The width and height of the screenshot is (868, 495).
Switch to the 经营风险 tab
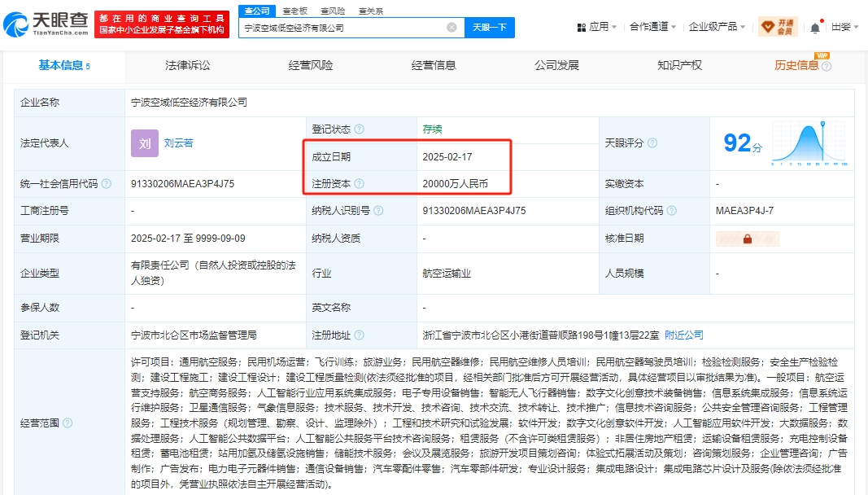(x=311, y=65)
